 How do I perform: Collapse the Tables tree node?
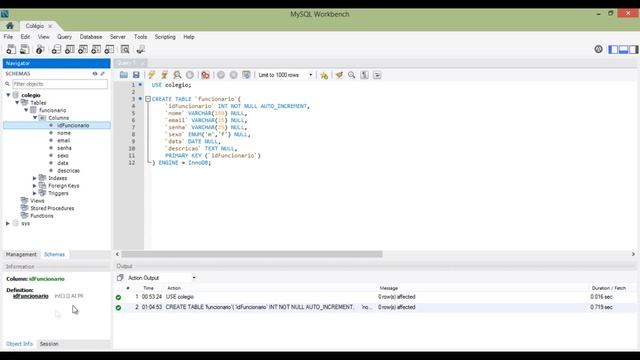[x=17, y=102]
